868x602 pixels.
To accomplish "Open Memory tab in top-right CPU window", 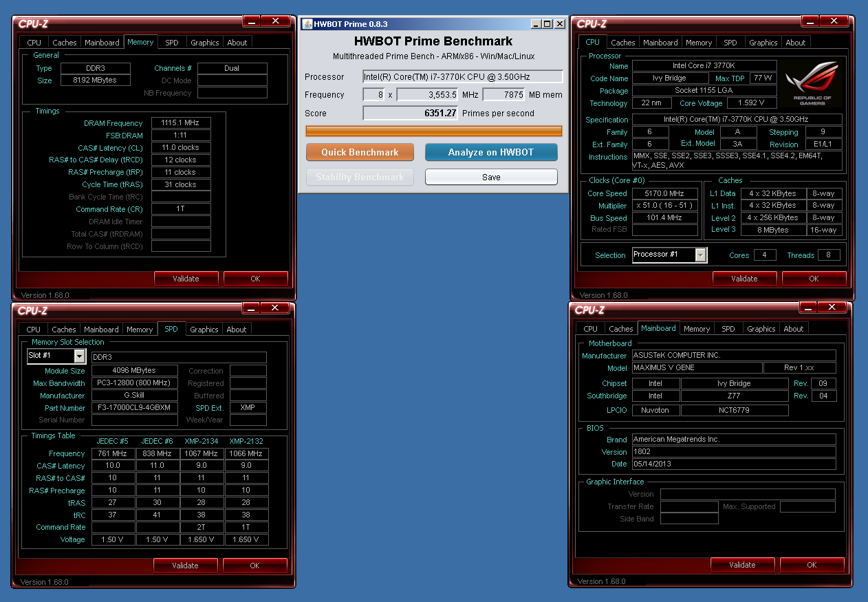I will [x=699, y=43].
